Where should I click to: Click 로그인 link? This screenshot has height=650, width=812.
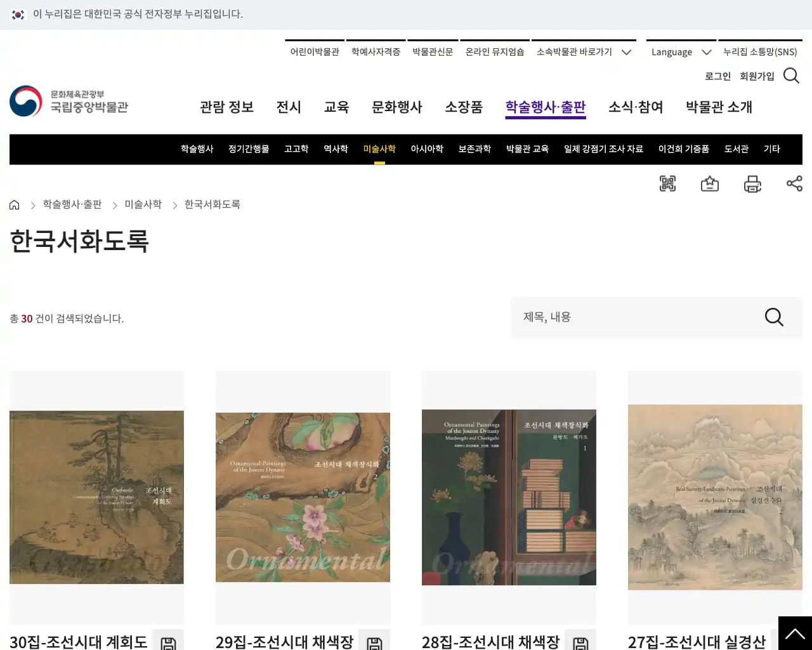pos(717,76)
